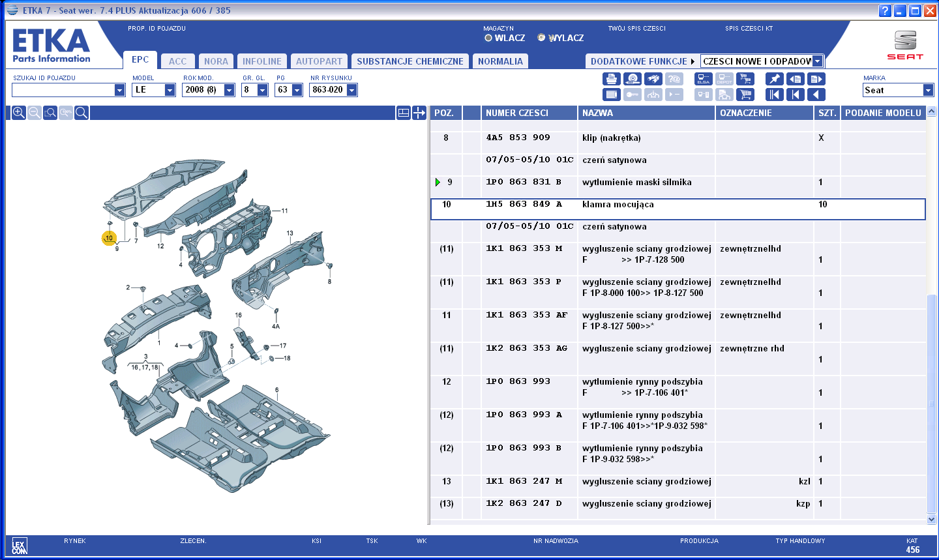Switch to the EPC tab

click(140, 59)
